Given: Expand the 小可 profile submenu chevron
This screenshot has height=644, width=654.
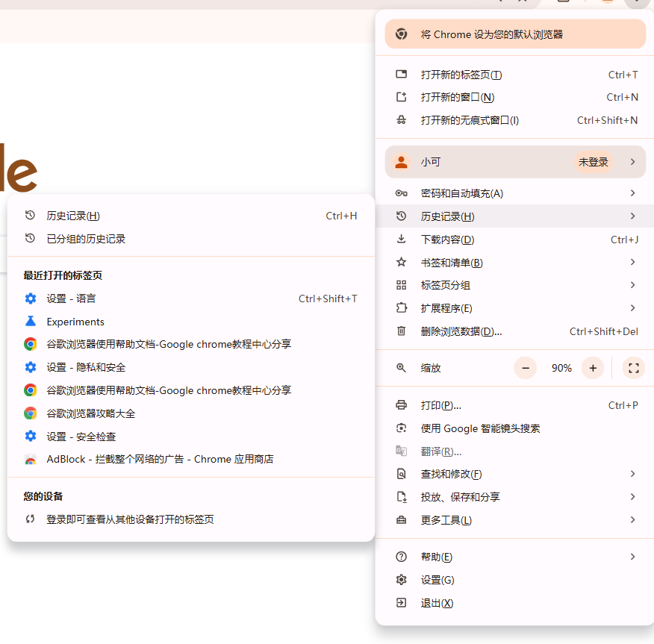Looking at the screenshot, I should click(x=633, y=162).
